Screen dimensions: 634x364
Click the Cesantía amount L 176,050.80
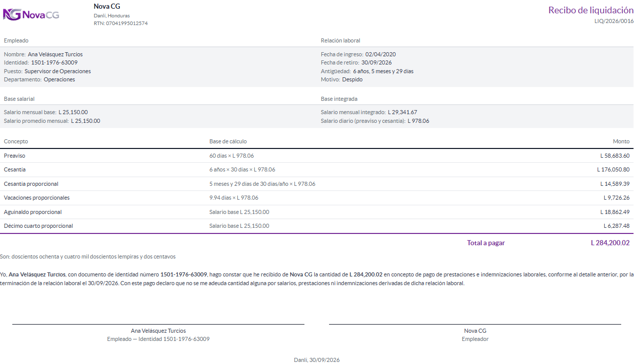click(x=613, y=169)
